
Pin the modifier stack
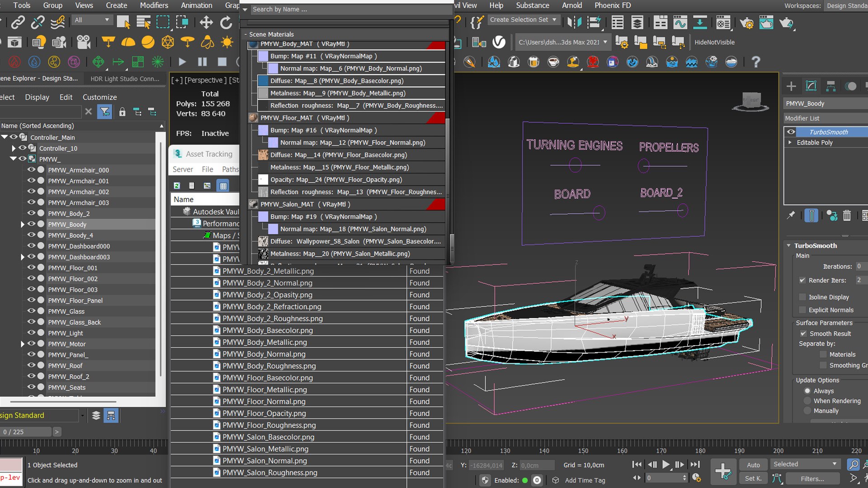[x=791, y=216]
